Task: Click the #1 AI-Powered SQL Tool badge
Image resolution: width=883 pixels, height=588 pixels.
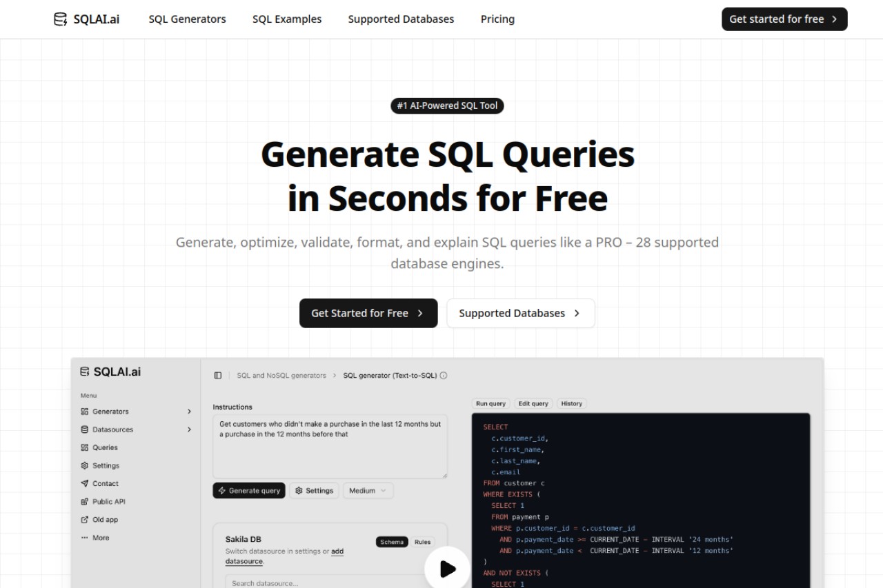Action: click(448, 105)
